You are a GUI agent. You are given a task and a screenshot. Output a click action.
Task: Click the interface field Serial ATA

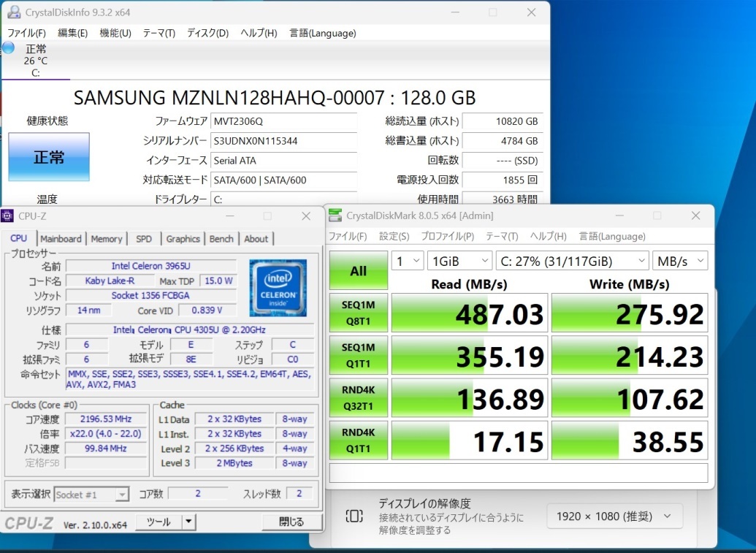tap(283, 161)
